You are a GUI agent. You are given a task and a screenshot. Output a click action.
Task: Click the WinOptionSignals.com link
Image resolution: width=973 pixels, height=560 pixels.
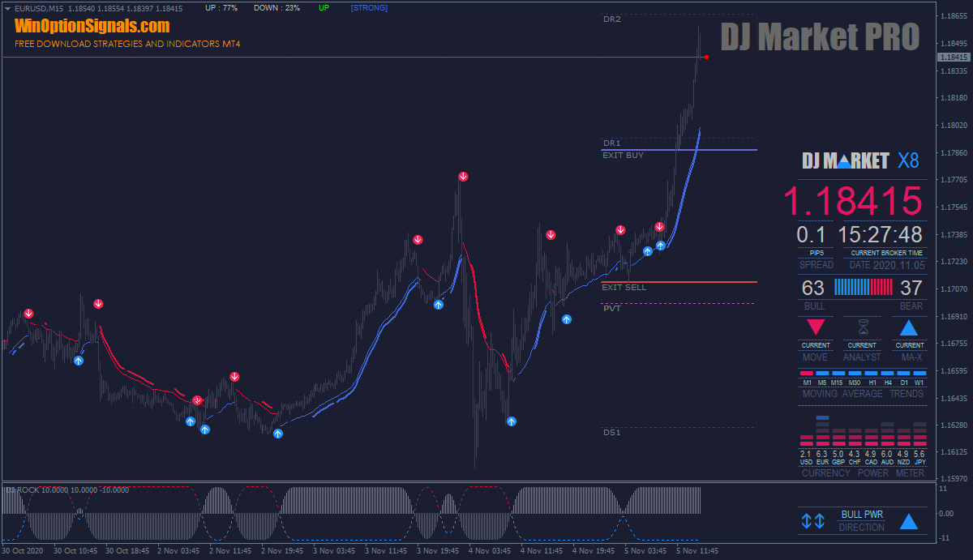tap(92, 26)
